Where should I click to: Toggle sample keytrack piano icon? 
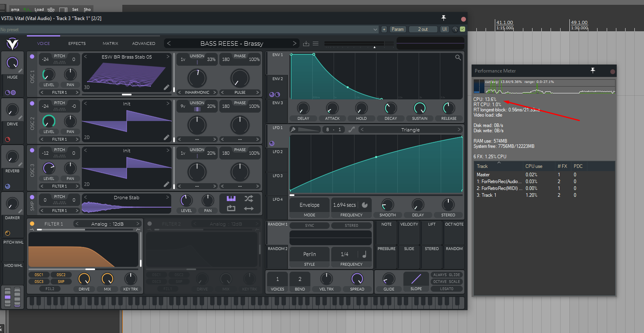tap(231, 198)
